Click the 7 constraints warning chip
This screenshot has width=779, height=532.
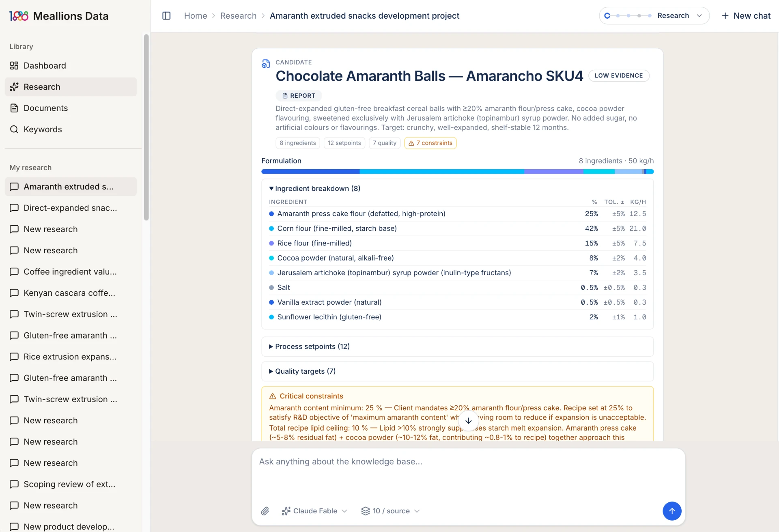tap(430, 143)
